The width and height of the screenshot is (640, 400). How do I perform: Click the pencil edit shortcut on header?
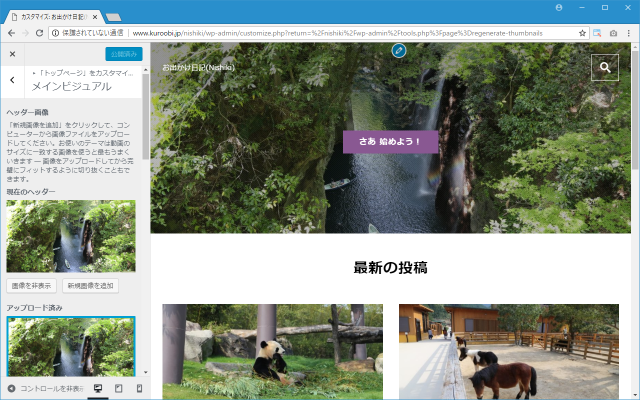point(399,50)
